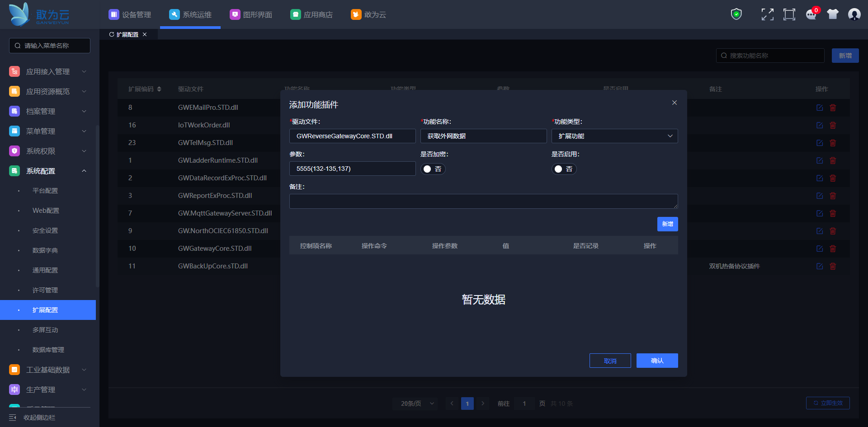Image resolution: width=868 pixels, height=427 pixels.
Task: Toggle the 是否加密 switch
Action: 433,169
